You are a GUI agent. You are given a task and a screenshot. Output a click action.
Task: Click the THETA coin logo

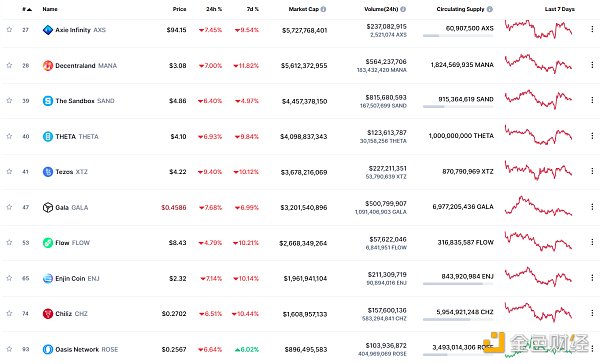point(48,136)
